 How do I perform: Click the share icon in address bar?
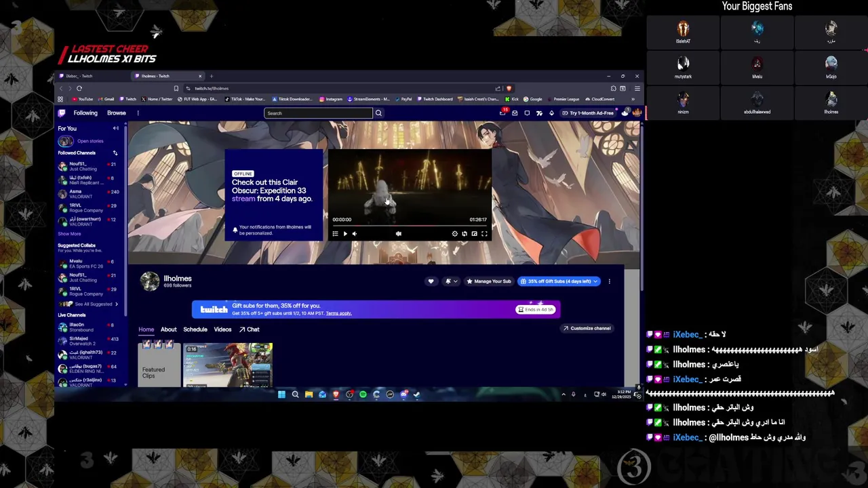(498, 88)
